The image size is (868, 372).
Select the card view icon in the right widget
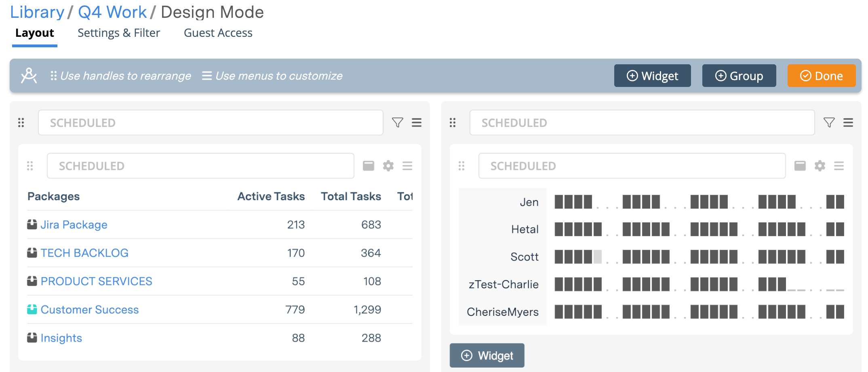pyautogui.click(x=800, y=166)
